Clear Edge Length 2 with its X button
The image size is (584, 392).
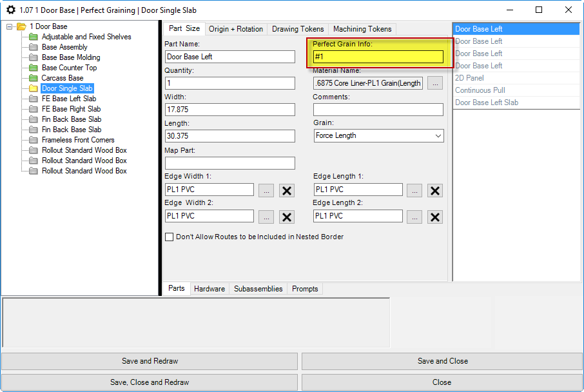click(435, 217)
